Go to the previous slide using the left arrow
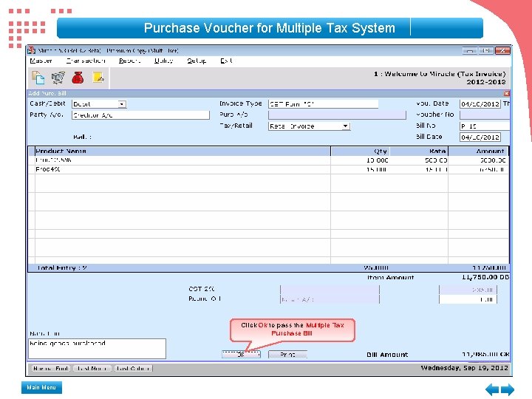Image resolution: width=532 pixels, height=399 pixels. click(492, 389)
